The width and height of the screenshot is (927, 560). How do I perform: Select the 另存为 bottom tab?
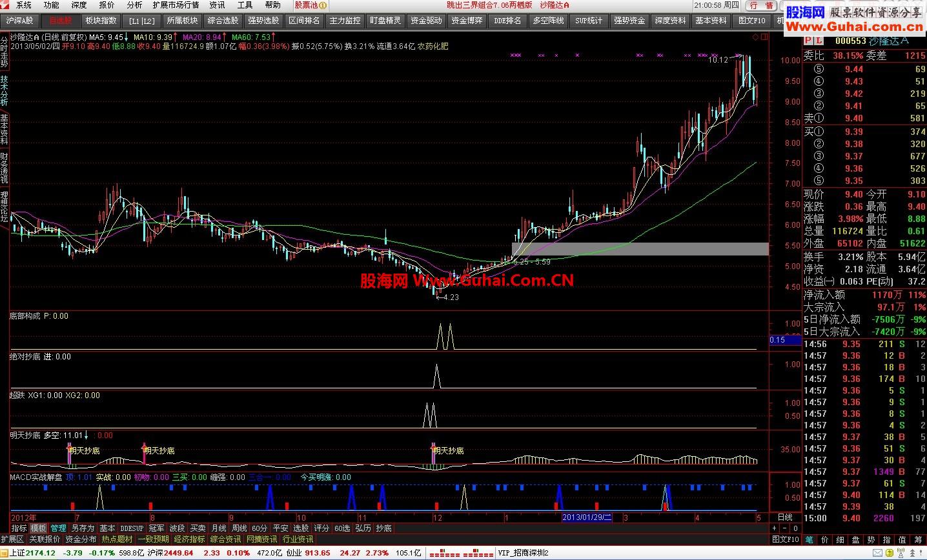pyautogui.click(x=83, y=528)
